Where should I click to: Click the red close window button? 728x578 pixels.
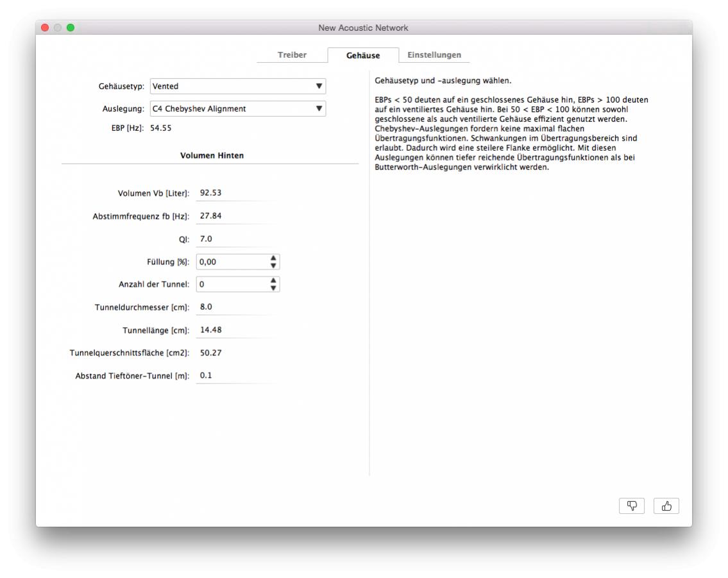click(x=45, y=28)
